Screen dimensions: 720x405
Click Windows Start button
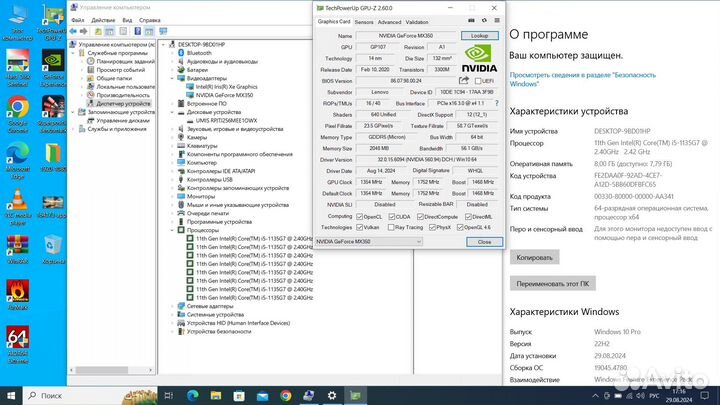(x=11, y=395)
